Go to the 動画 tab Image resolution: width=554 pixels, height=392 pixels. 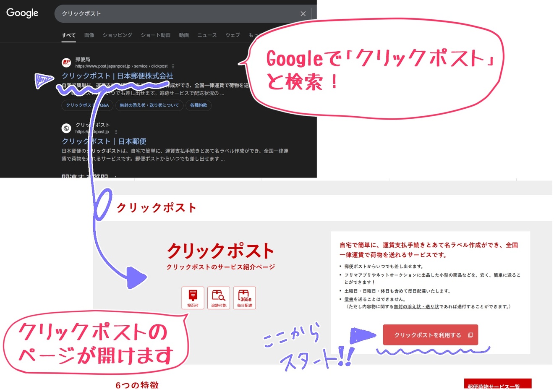[x=184, y=35]
